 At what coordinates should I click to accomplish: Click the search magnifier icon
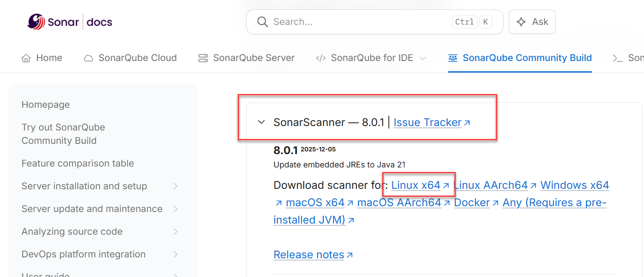(263, 22)
